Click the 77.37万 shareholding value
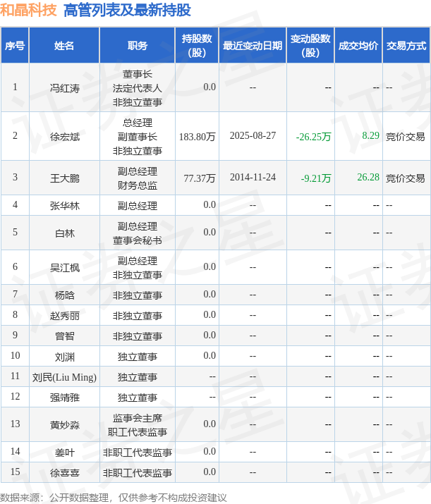Screen dimensions: 431x504 (200, 178)
